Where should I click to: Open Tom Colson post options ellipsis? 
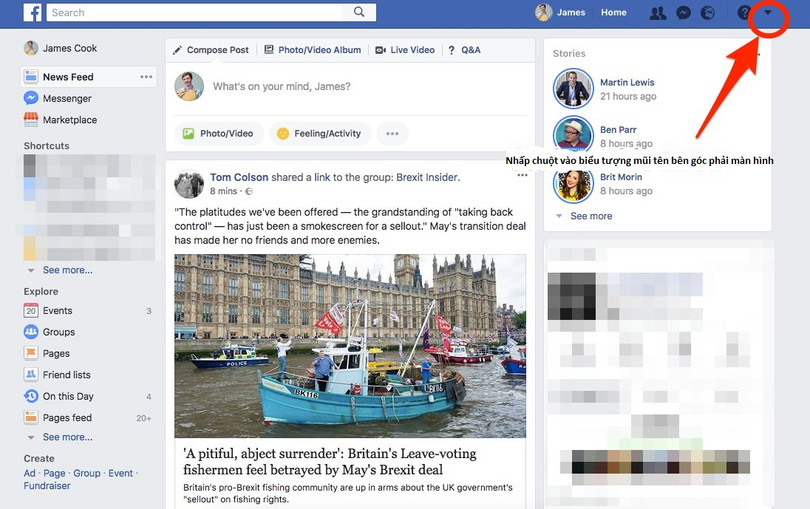coord(522,175)
